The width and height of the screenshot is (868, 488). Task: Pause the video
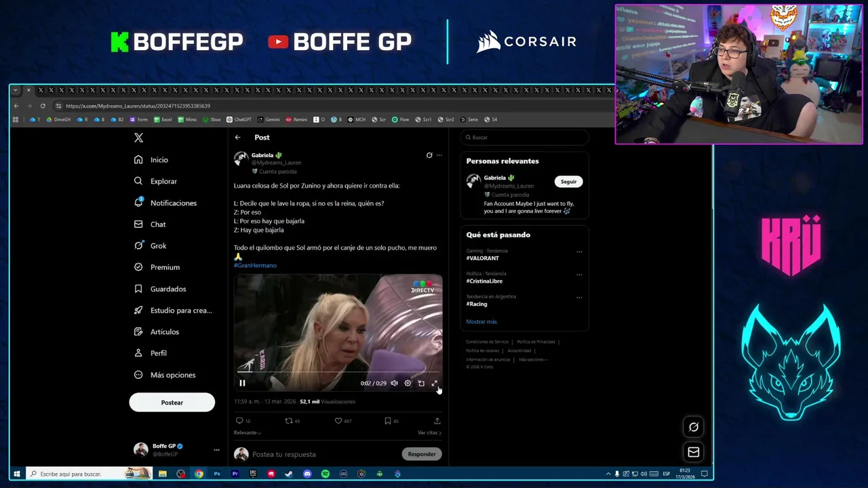pyautogui.click(x=242, y=383)
